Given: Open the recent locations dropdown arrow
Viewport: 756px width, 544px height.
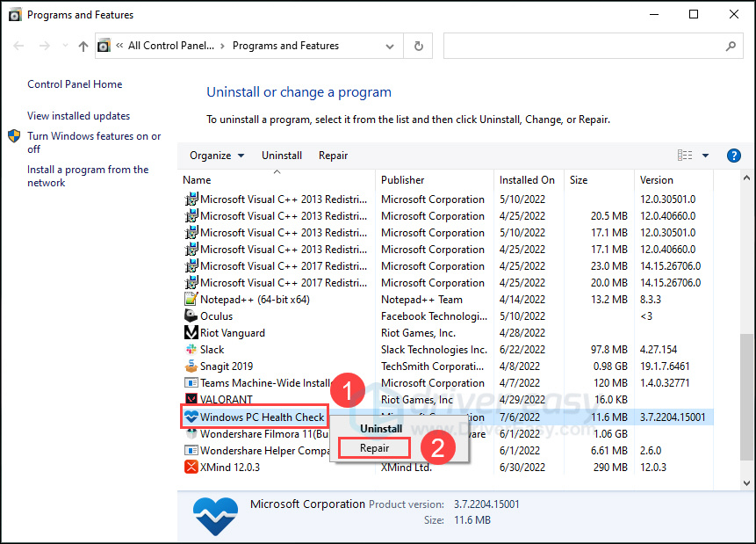Looking at the screenshot, I should pyautogui.click(x=65, y=46).
